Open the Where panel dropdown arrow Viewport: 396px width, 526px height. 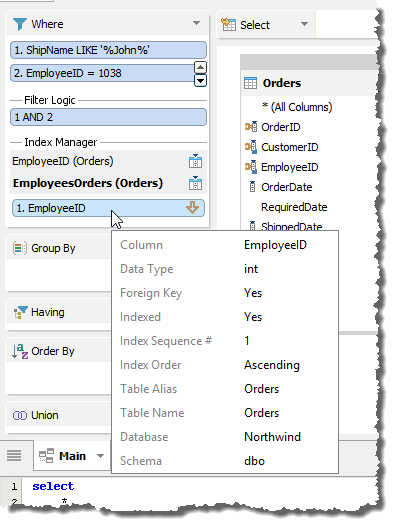pyautogui.click(x=196, y=23)
